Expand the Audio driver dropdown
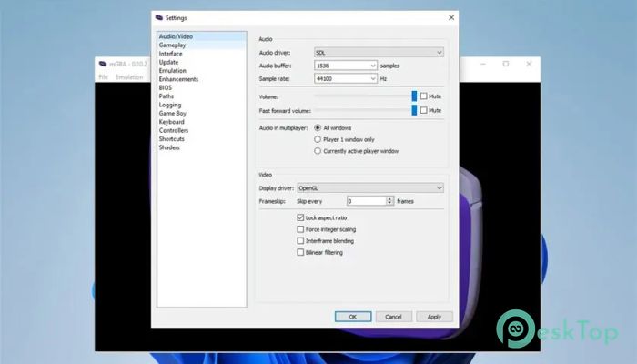Image resolution: width=637 pixels, height=364 pixels. click(379, 53)
